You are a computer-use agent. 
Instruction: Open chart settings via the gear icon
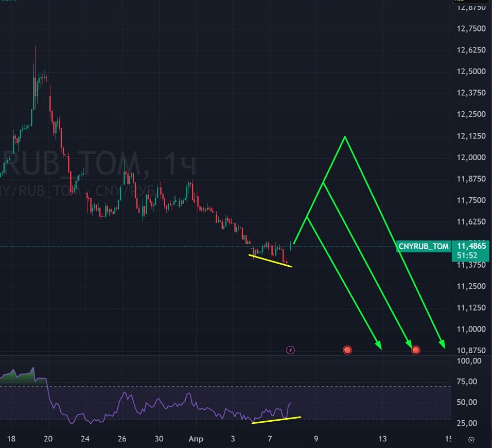(472, 440)
